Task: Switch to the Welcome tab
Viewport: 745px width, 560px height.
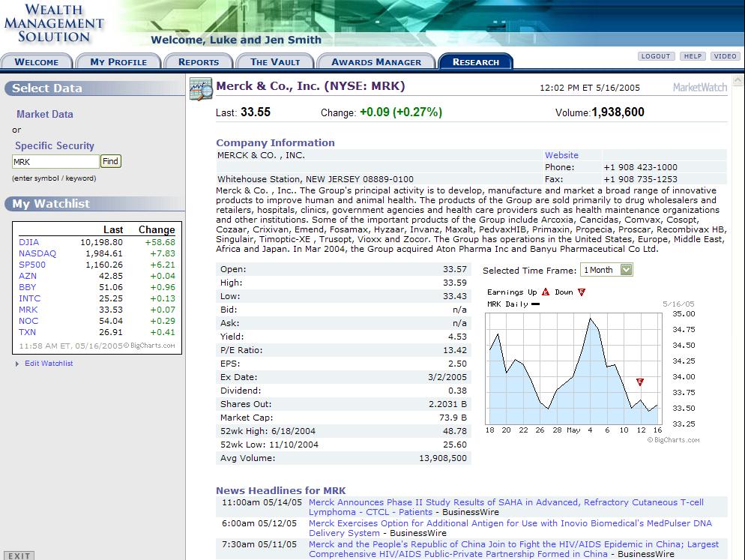Action: tap(37, 61)
